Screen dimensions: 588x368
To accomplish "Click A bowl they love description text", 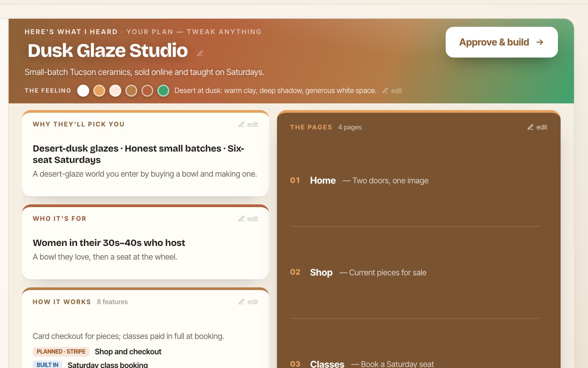I will pos(105,257).
